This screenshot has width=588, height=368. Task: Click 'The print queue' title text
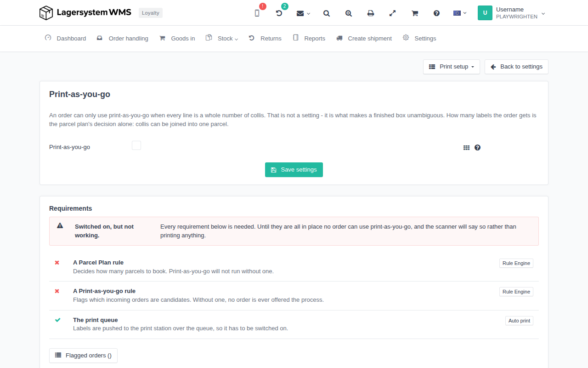(96, 320)
